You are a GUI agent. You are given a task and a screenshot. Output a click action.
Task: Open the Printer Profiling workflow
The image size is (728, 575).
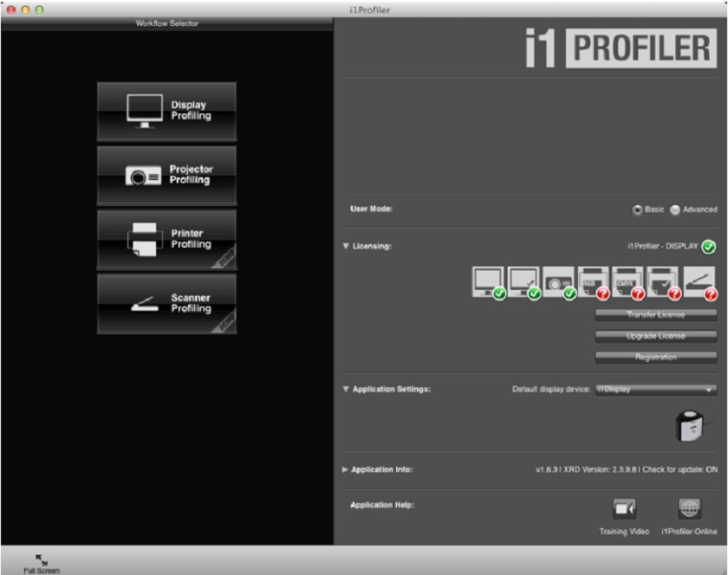166,240
